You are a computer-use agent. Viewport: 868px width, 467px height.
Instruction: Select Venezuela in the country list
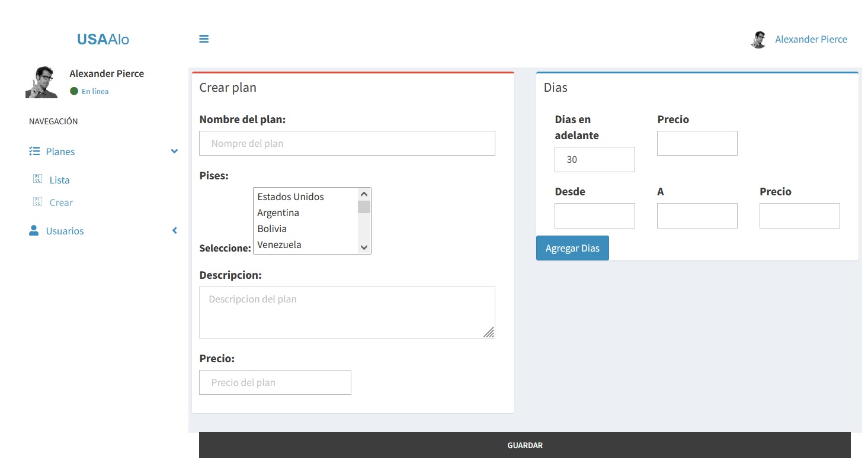tap(306, 244)
